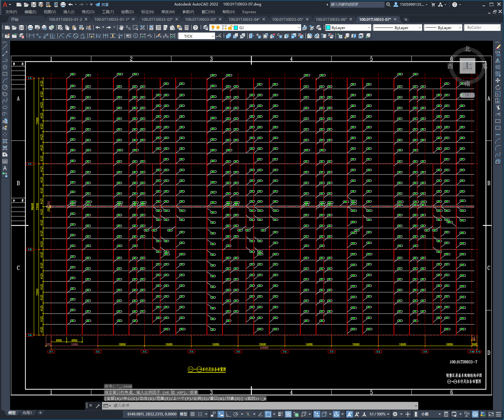Activate the Pan hand tool
The height and width of the screenshot is (420, 504).
[x=121, y=28]
